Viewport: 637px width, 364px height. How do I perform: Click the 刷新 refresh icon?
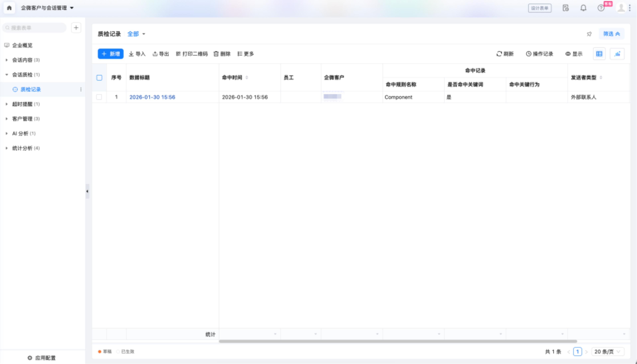tap(499, 54)
